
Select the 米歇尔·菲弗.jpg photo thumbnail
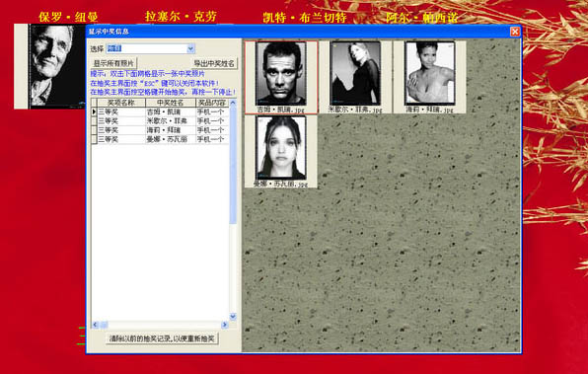click(x=355, y=77)
